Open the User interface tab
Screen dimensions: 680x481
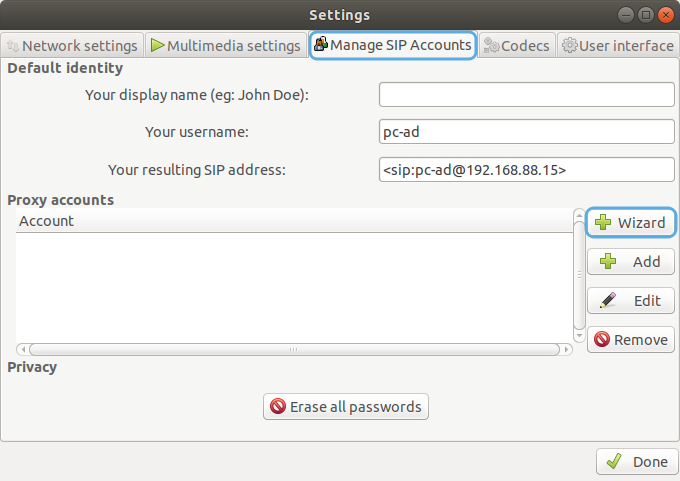tap(618, 45)
